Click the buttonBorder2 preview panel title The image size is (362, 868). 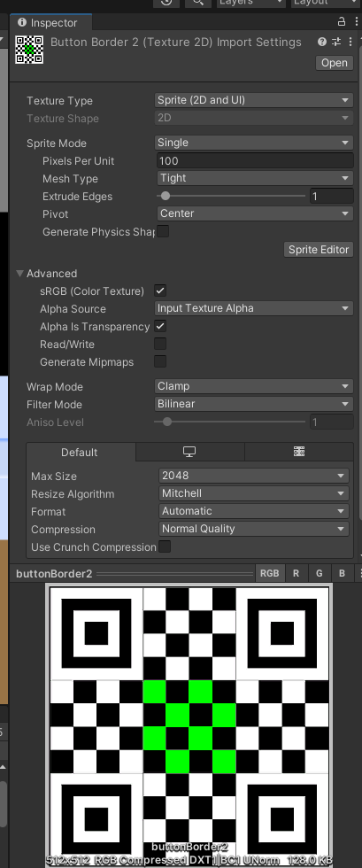(54, 574)
